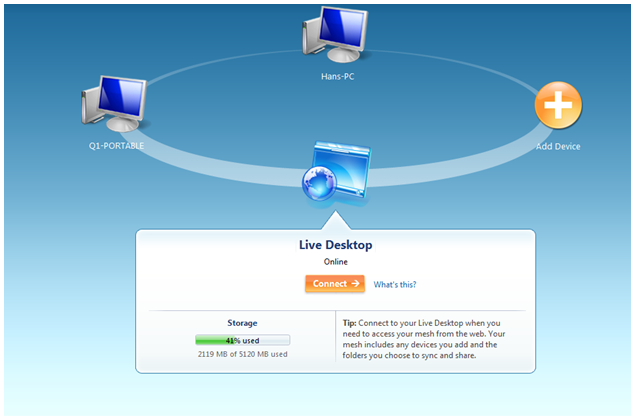
Task: Click the 2119 MB of 5120 MB used text
Action: [243, 354]
